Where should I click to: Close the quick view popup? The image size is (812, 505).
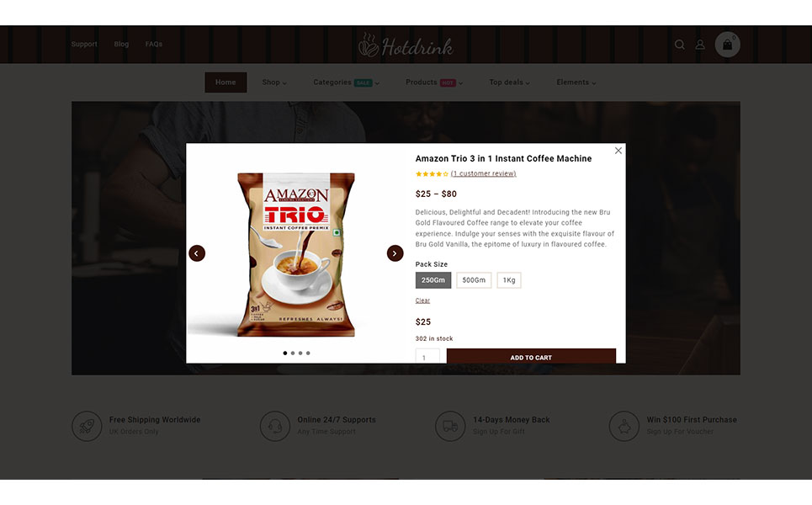[618, 151]
